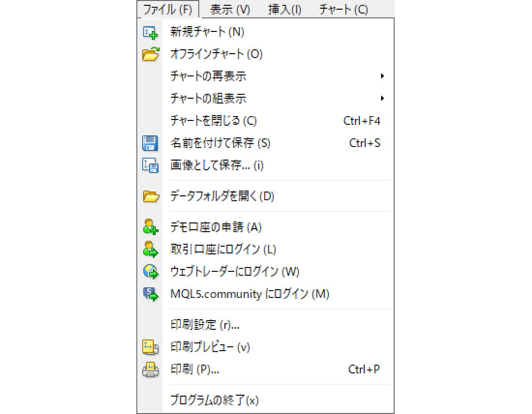Expand the チャートの組表示 submenu arrow

click(382, 98)
